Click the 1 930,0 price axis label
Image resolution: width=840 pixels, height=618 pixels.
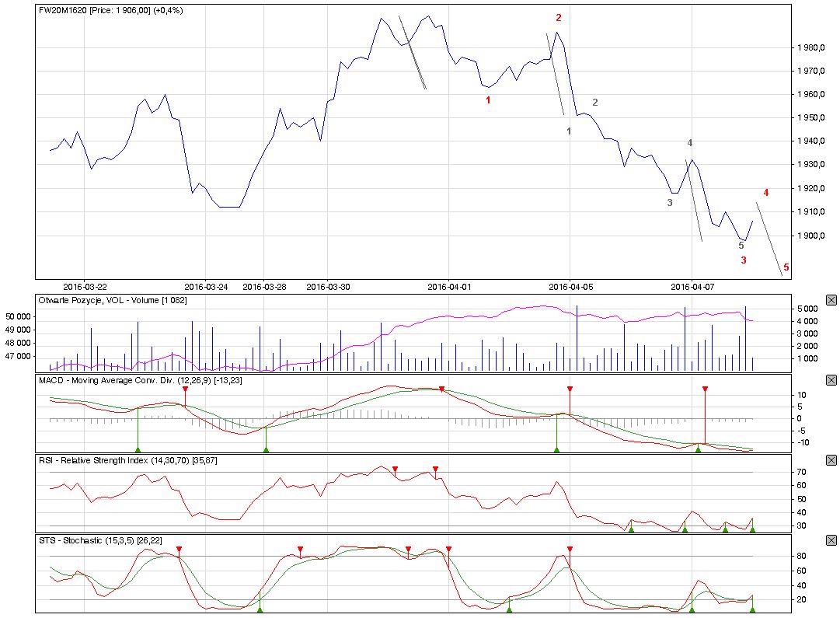(x=810, y=165)
